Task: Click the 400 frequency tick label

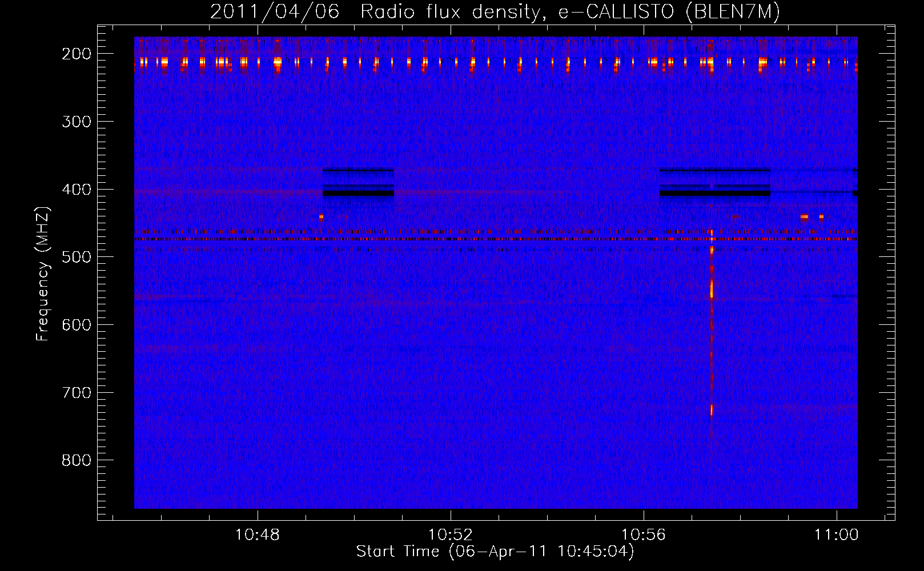Action: pyautogui.click(x=76, y=190)
